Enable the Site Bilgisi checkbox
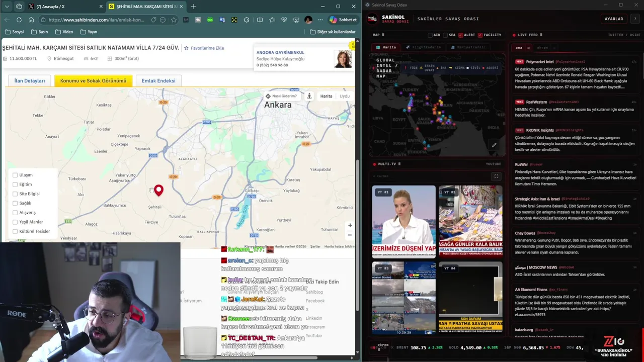Image resolution: width=644 pixels, height=362 pixels. tap(15, 194)
